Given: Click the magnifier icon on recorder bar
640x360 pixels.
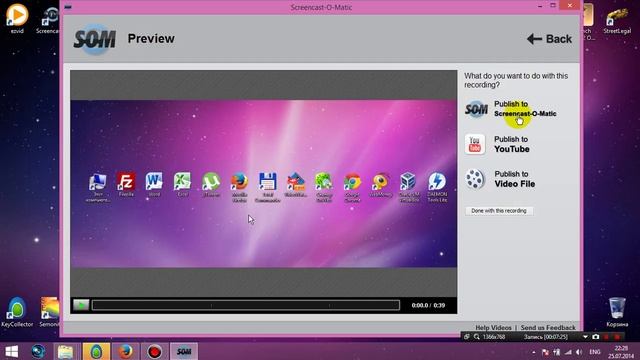Looking at the screenshot, I should point(476,337).
